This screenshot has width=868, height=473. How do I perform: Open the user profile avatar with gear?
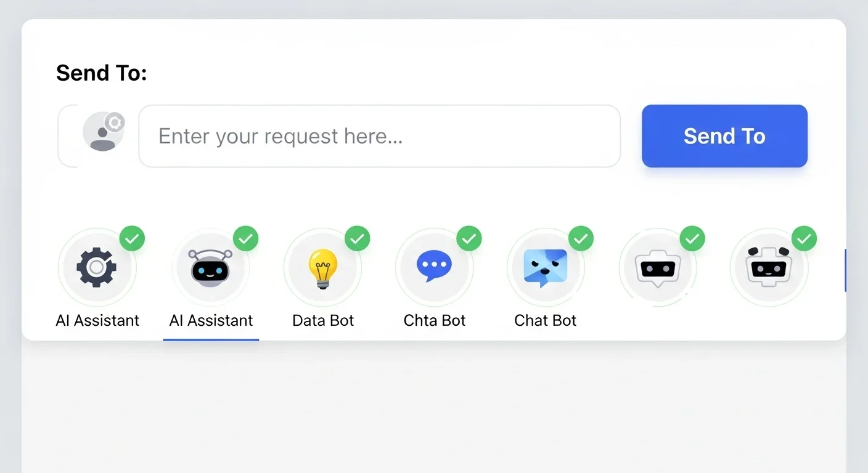pos(104,131)
